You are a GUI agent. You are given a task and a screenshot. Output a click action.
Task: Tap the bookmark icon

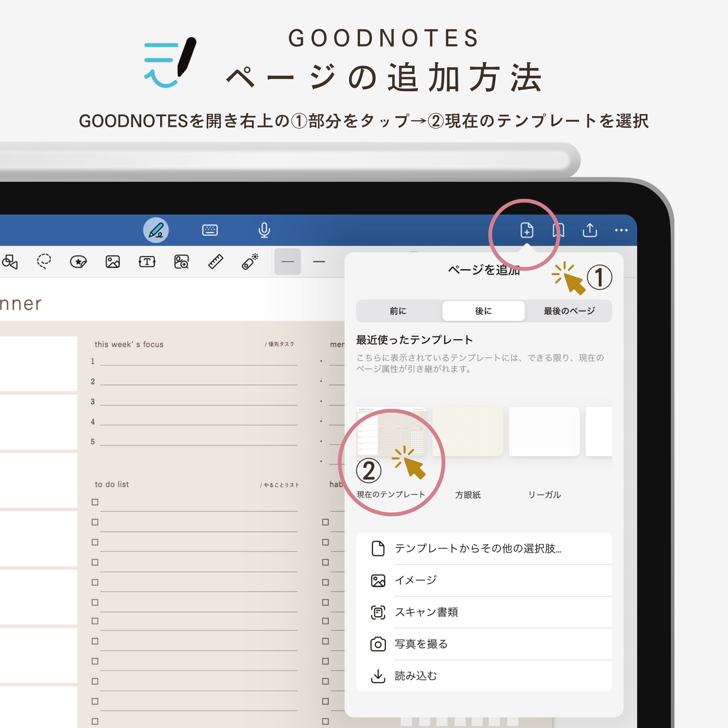click(558, 230)
